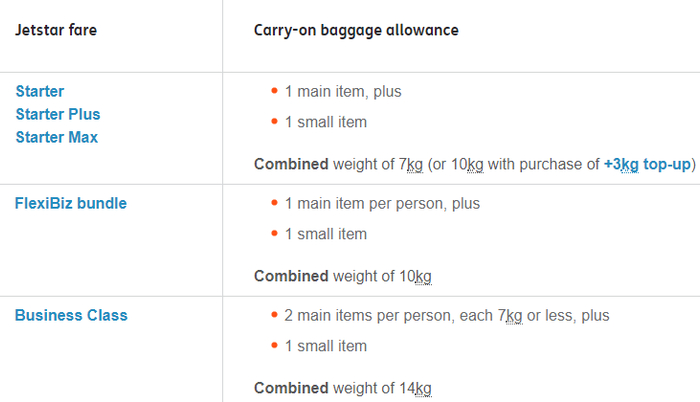Click '1 small item' in FlexiBiz row
Screen dimensions: 700x402
pyautogui.click(x=325, y=234)
